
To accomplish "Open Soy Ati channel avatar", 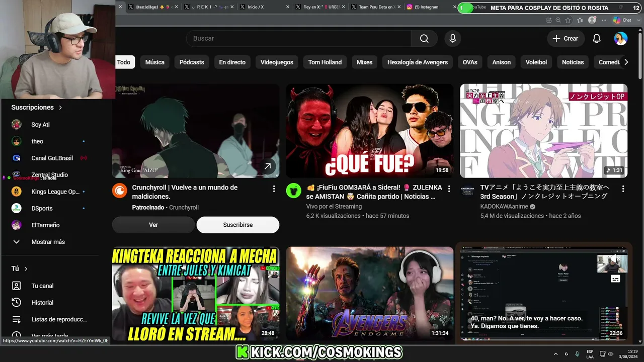I will 17,125.
